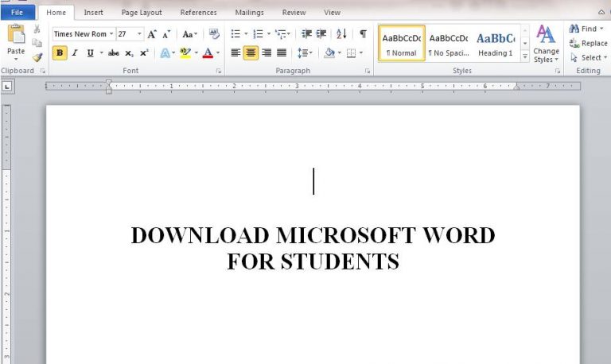Click the Replace button
Screen dimensions: 611x364
click(588, 43)
